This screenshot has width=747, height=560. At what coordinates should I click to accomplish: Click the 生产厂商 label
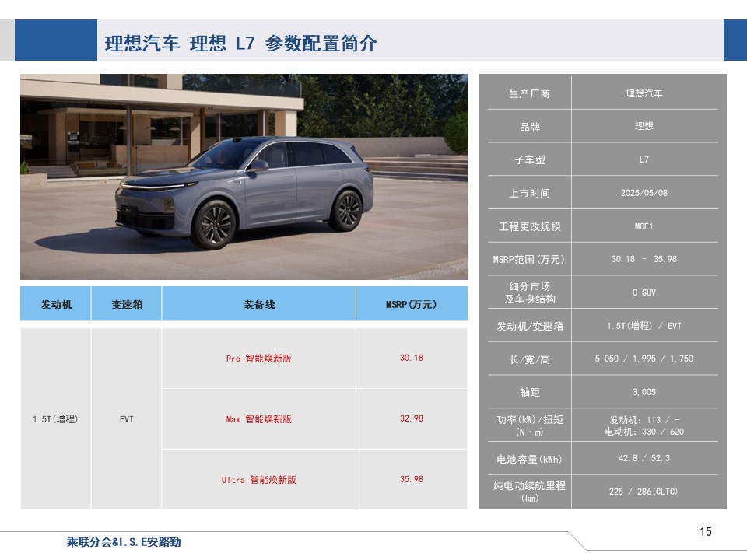click(529, 93)
